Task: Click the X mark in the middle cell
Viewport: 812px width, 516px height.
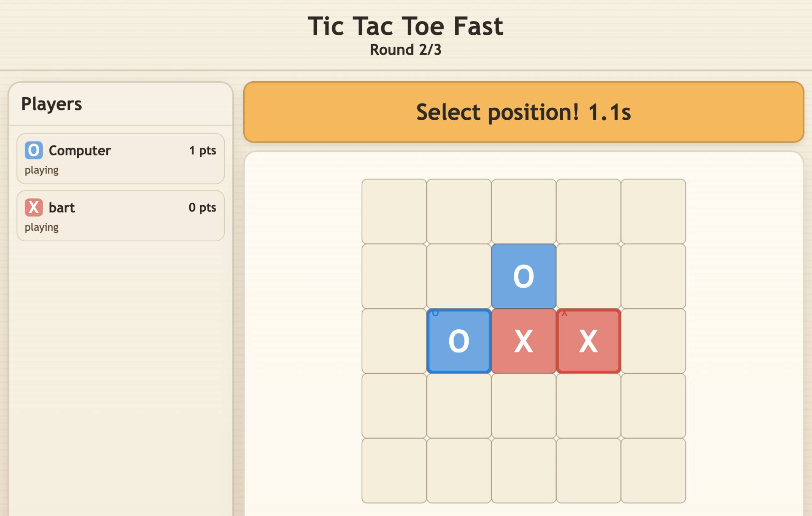Action: (x=524, y=340)
